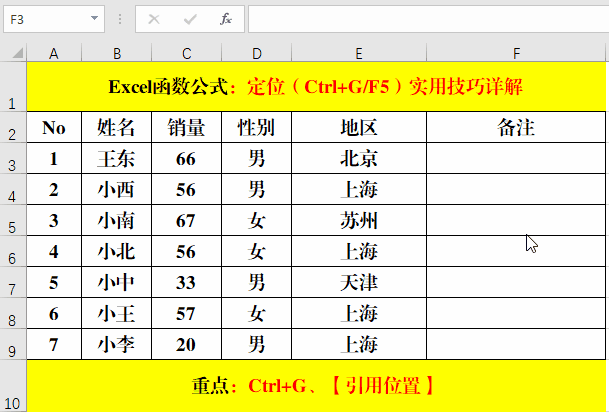Select 王东's gender cell 男

click(256, 158)
